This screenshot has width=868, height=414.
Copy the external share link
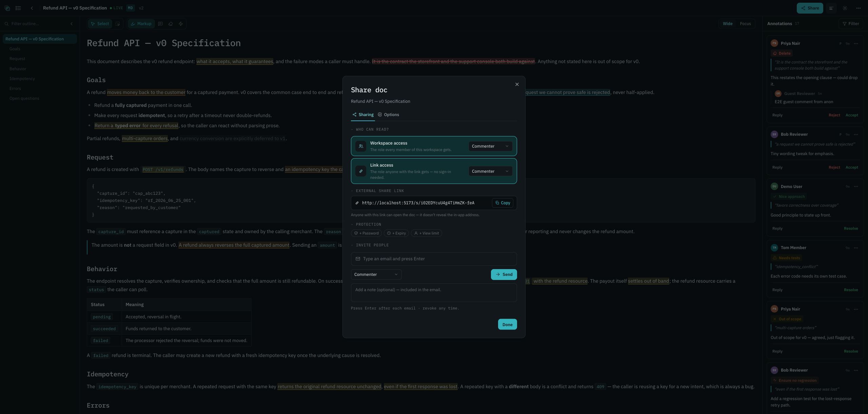point(502,203)
